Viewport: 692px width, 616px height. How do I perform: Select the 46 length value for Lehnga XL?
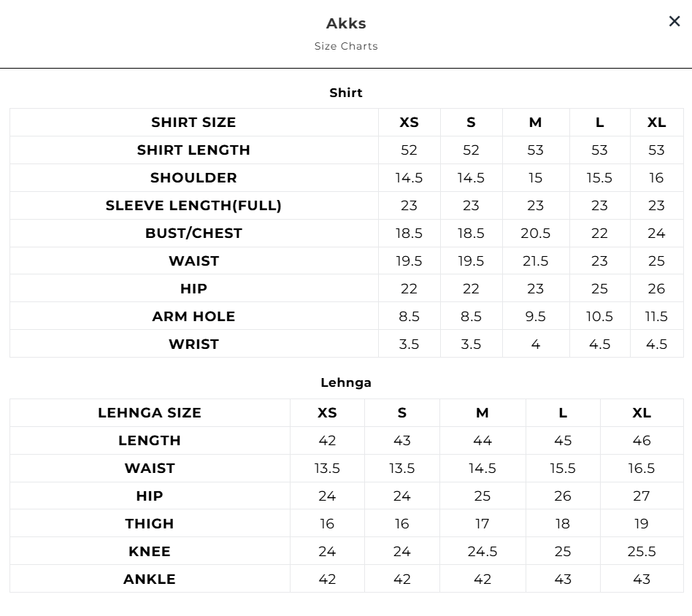click(x=642, y=441)
